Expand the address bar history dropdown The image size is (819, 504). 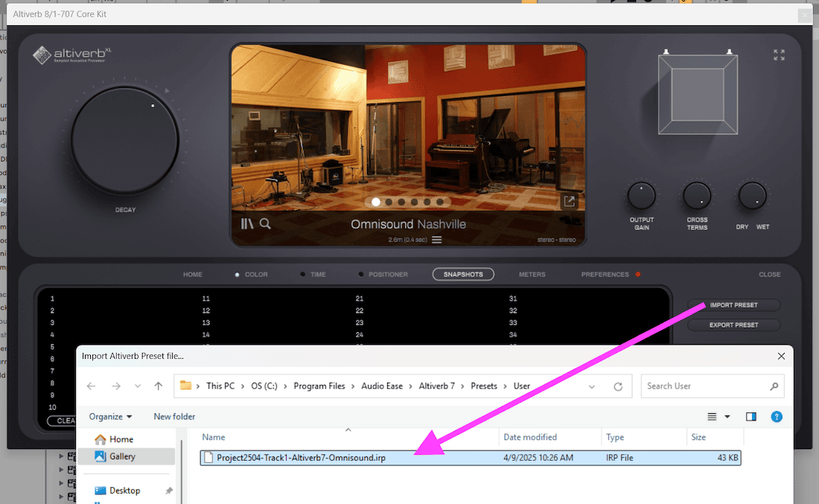pos(592,386)
